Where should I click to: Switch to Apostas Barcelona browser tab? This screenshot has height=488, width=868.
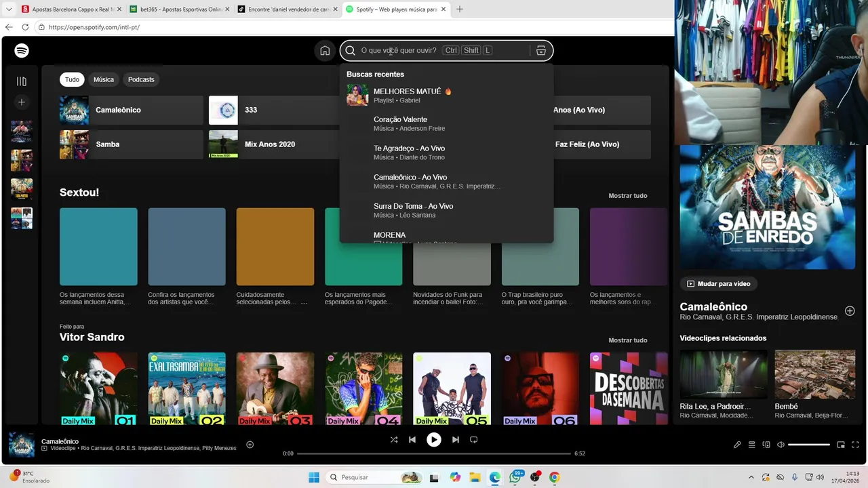71,9
